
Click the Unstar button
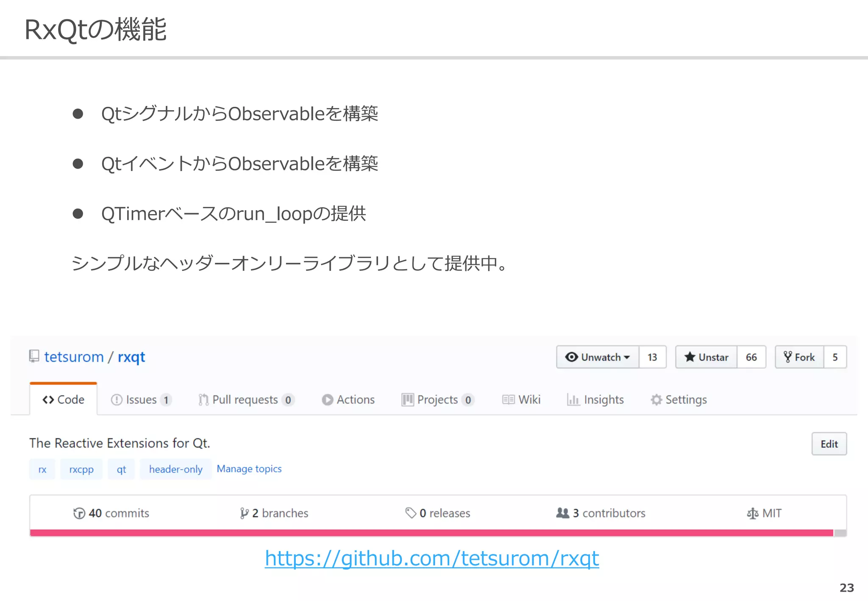706,357
